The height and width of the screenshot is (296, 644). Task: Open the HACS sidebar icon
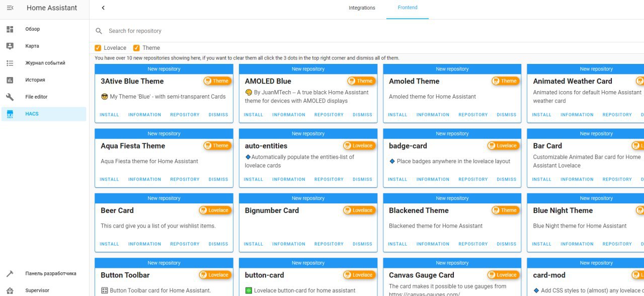point(10,114)
